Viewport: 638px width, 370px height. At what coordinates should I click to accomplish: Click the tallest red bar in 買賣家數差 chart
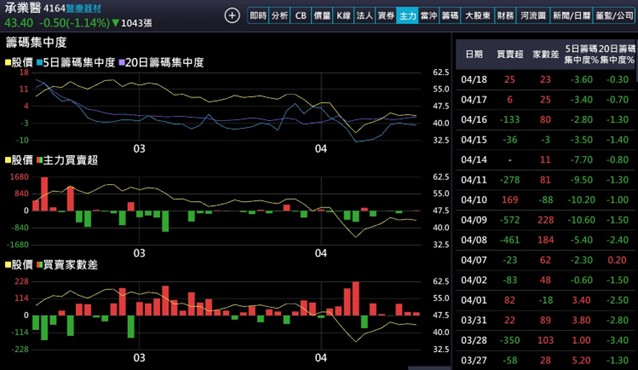[x=356, y=299]
